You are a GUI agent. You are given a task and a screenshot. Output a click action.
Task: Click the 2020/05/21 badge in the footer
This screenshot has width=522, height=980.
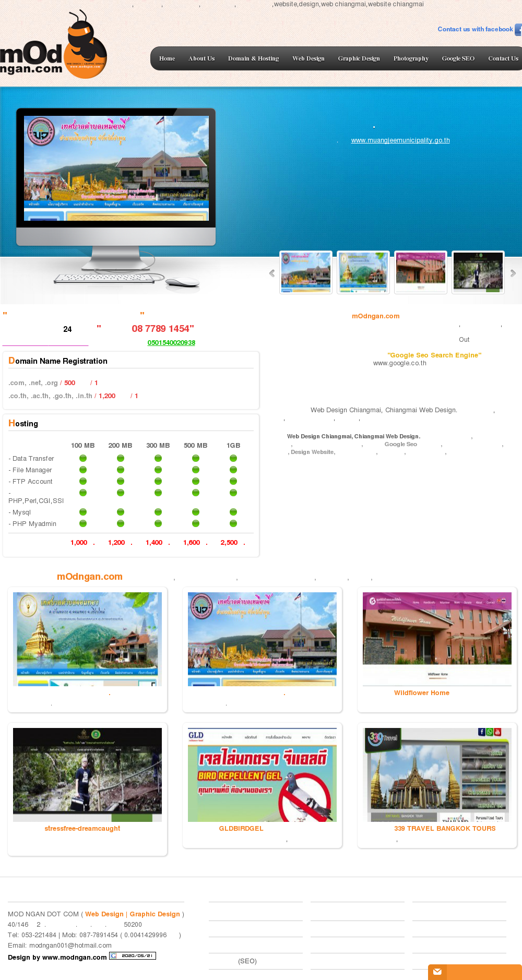(133, 956)
